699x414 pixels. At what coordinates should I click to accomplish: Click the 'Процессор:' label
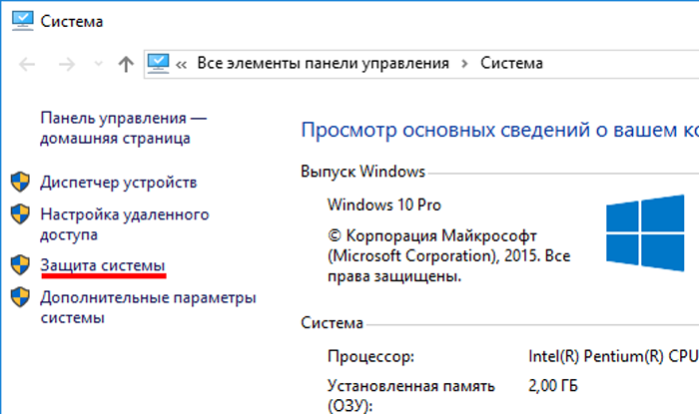tap(371, 357)
